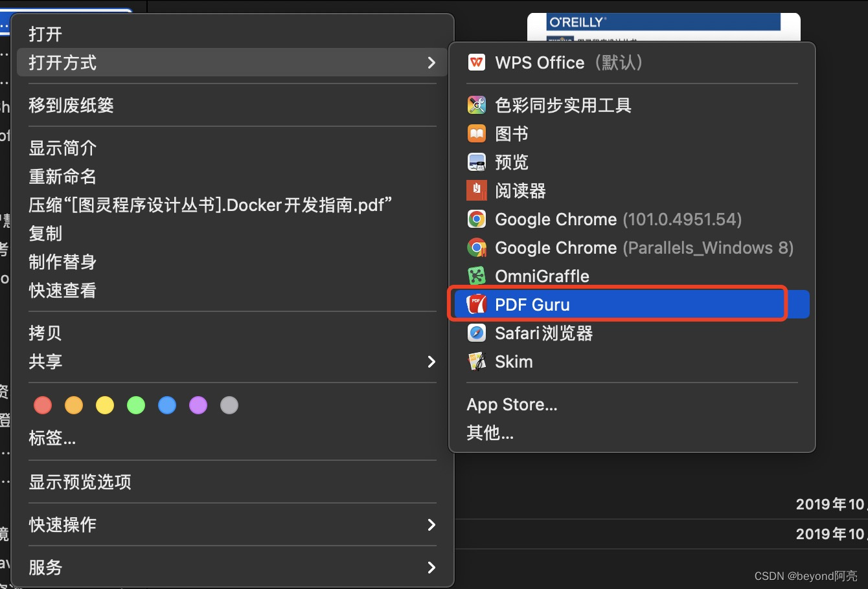Click the Skim app icon
Viewport: 868px width, 589px height.
coord(477,361)
